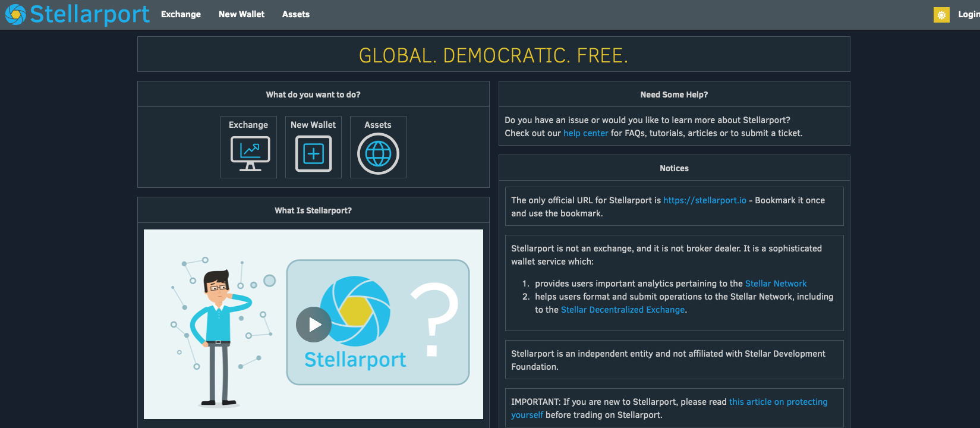
Task: Click the Stellarport aperture logo icon
Action: click(15, 14)
